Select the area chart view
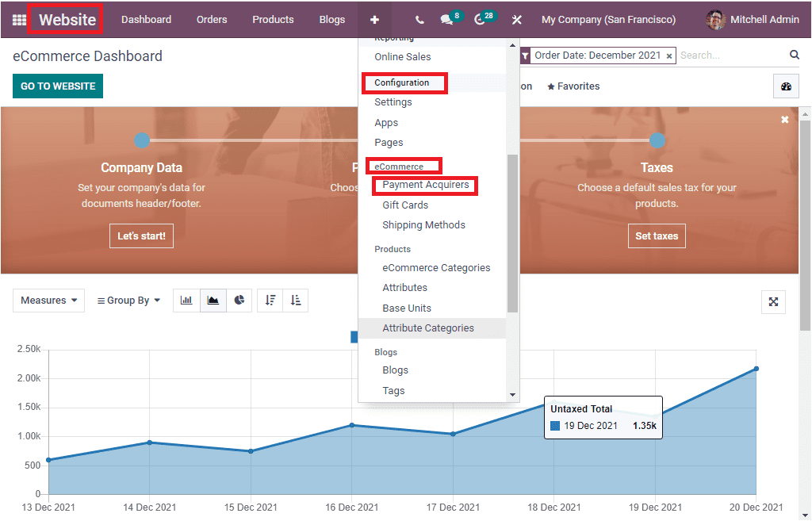The width and height of the screenshot is (812, 521). 213,301
